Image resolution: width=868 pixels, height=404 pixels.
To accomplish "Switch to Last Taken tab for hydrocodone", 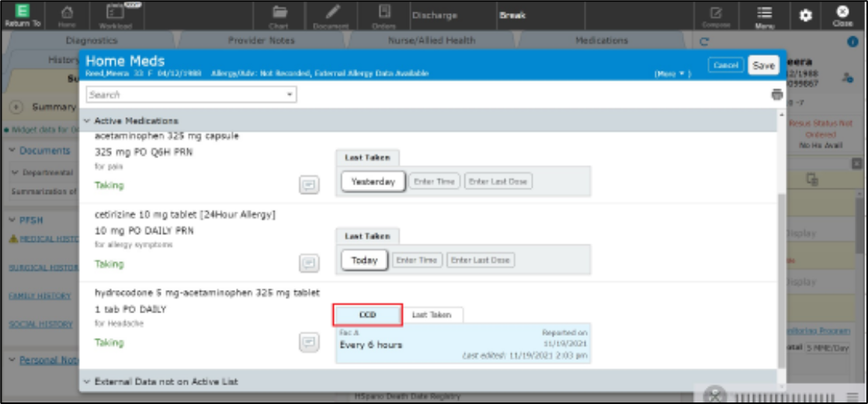I will point(431,315).
